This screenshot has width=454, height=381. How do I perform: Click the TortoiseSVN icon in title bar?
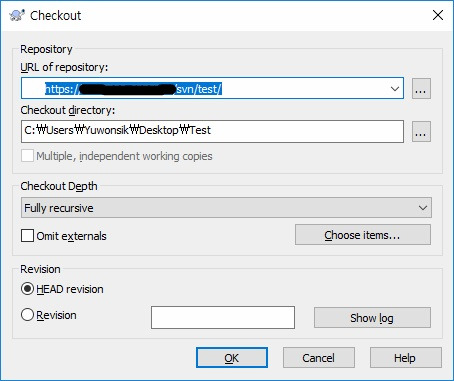coord(17,15)
